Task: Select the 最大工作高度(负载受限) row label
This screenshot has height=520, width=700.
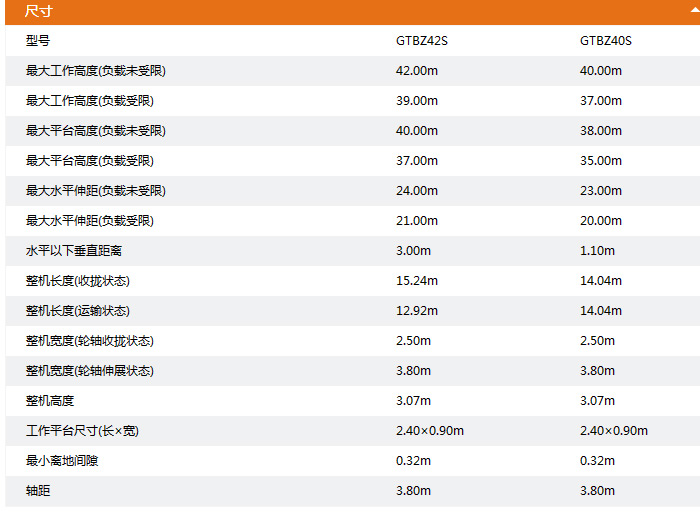Action: click(x=90, y=101)
